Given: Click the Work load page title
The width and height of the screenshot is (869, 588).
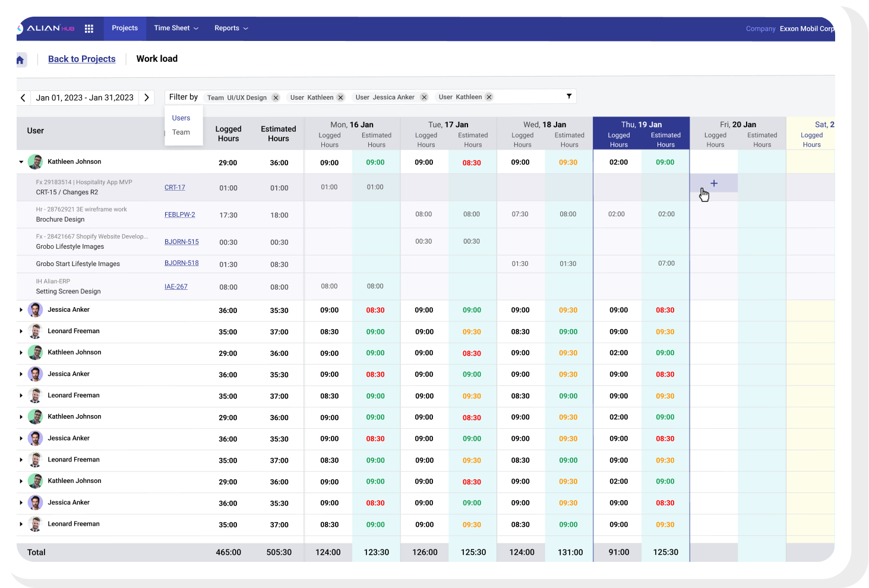Looking at the screenshot, I should 157,59.
